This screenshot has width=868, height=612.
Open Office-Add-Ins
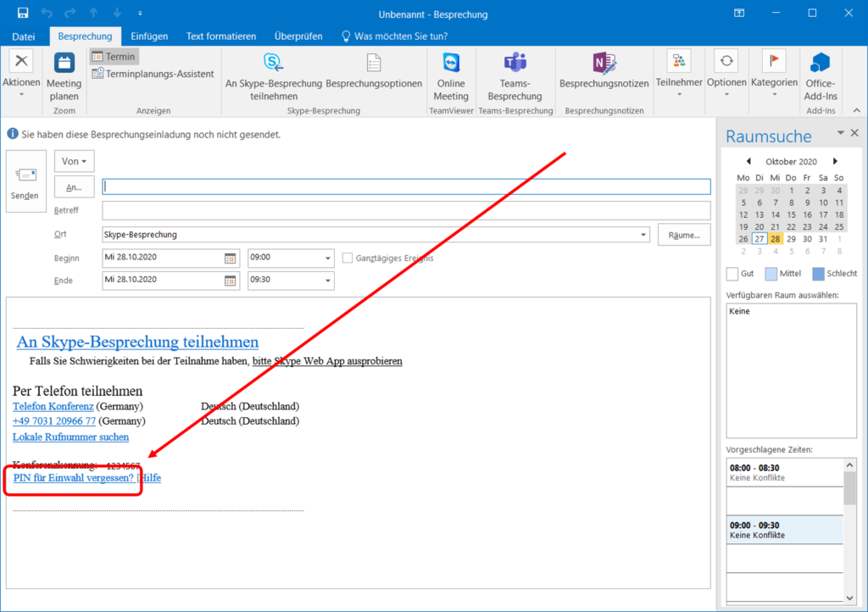pos(821,76)
